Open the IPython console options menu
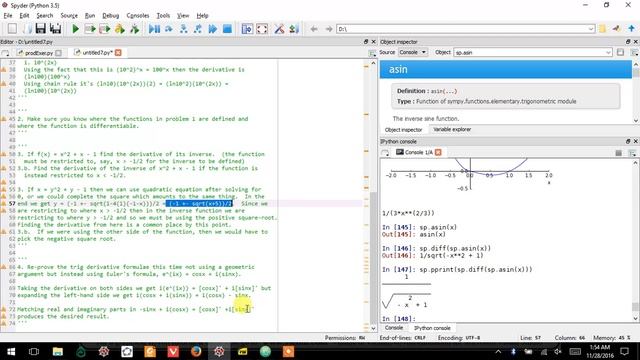The width and height of the screenshot is (640, 360). click(x=633, y=153)
